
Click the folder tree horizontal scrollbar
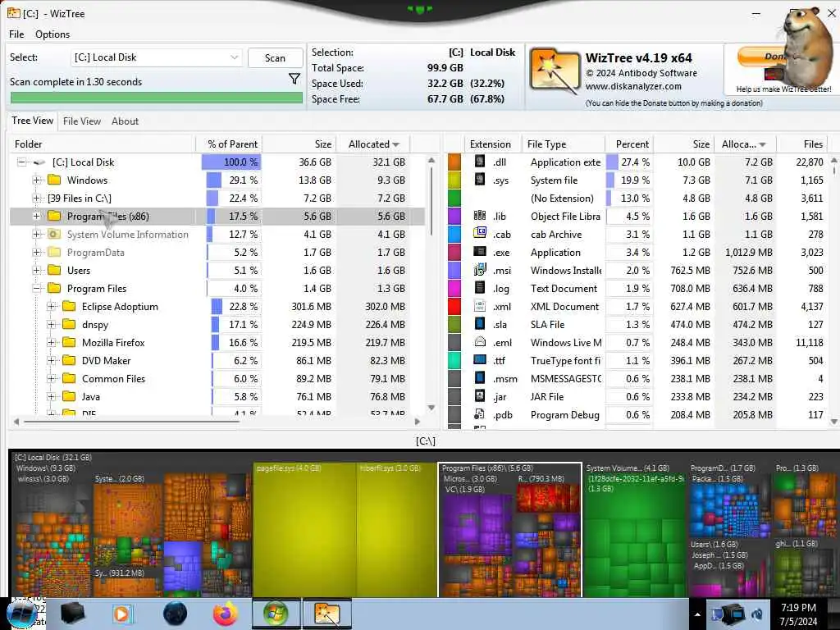click(x=131, y=422)
